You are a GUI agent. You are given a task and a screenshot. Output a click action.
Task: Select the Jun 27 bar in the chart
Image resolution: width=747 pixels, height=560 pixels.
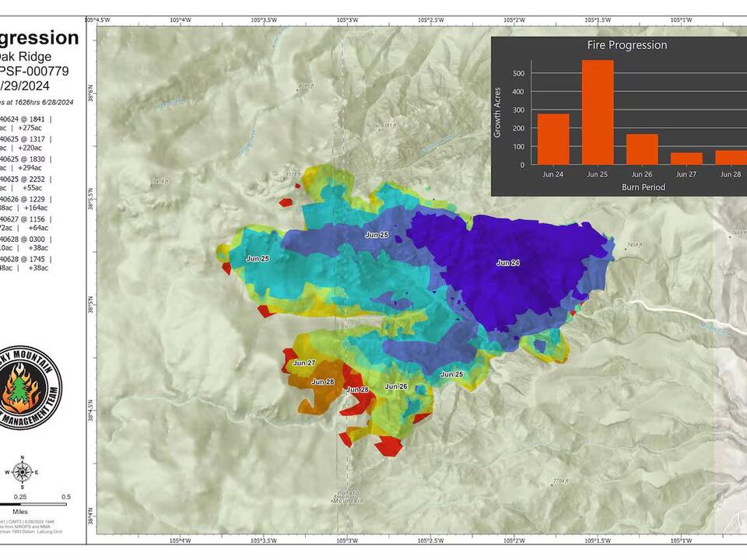point(686,159)
